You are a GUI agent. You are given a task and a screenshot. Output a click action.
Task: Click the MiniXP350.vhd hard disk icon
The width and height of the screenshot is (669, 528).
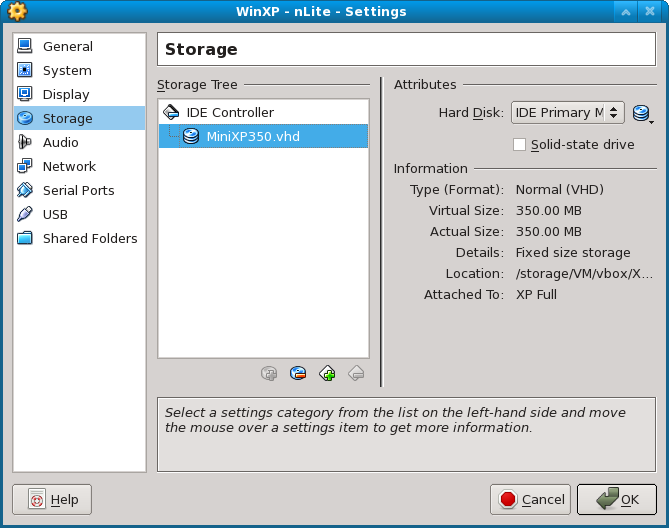tap(191, 136)
